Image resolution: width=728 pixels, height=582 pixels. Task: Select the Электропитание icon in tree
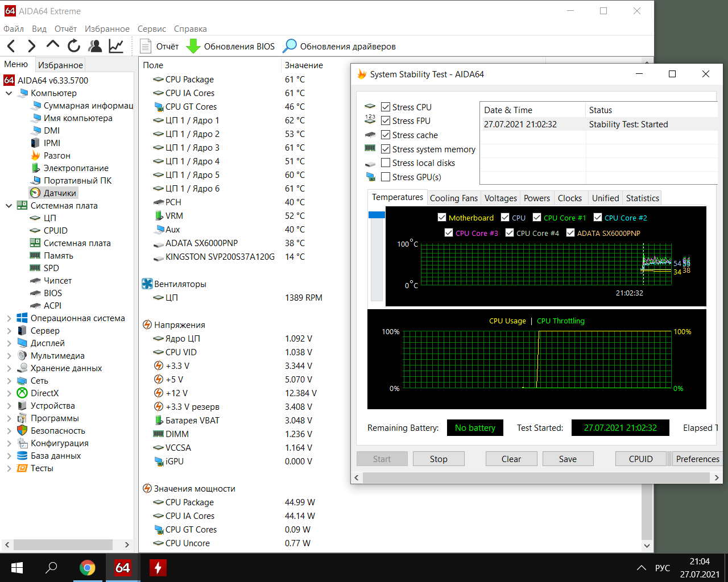[35, 168]
